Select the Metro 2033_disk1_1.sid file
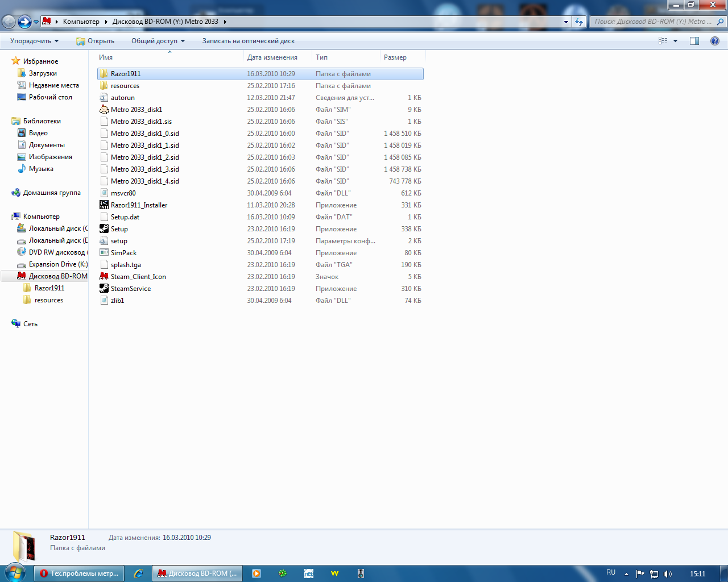The image size is (728, 582). pos(144,145)
